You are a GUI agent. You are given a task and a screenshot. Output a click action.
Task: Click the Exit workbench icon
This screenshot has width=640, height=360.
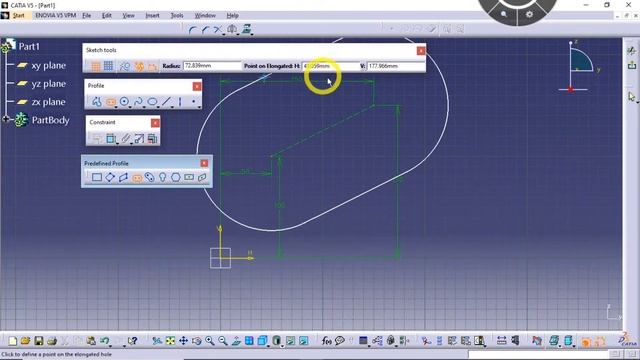632,64
